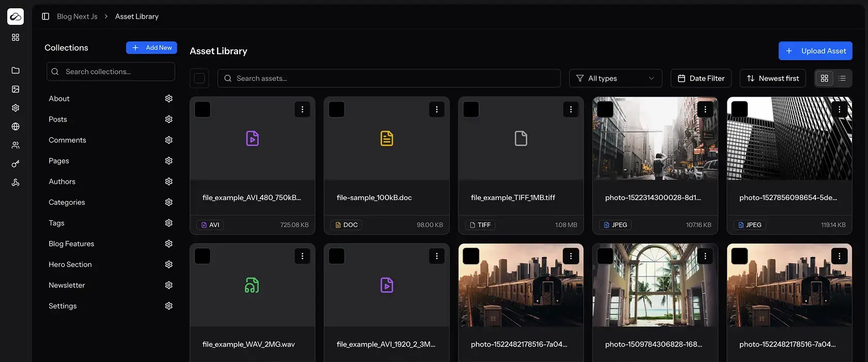The image size is (868, 362).
Task: Switch to grid view
Action: [825, 78]
